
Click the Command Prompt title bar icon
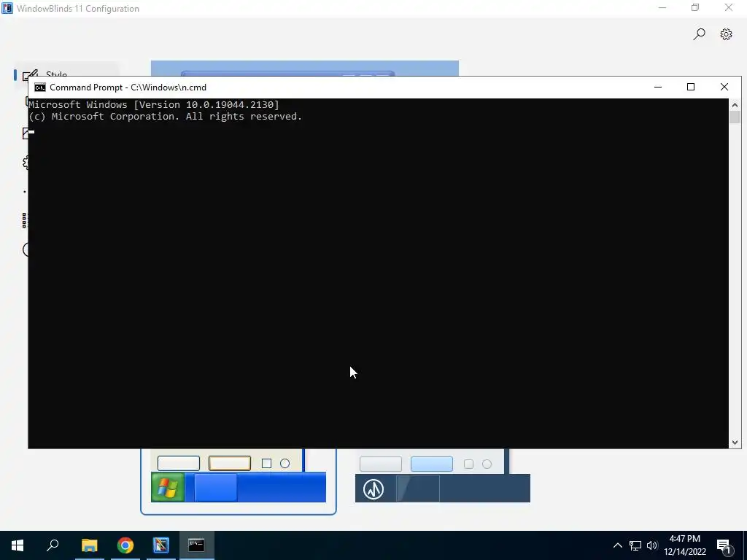pos(40,87)
